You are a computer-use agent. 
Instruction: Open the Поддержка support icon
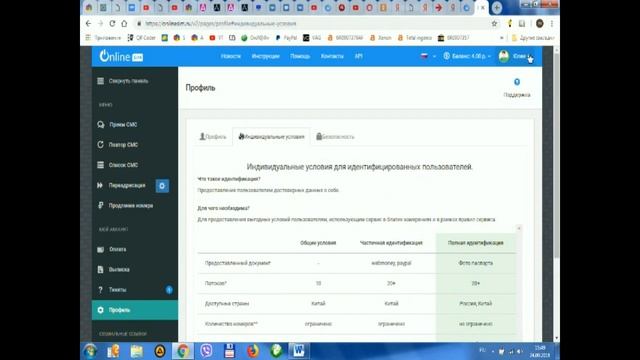517,88
